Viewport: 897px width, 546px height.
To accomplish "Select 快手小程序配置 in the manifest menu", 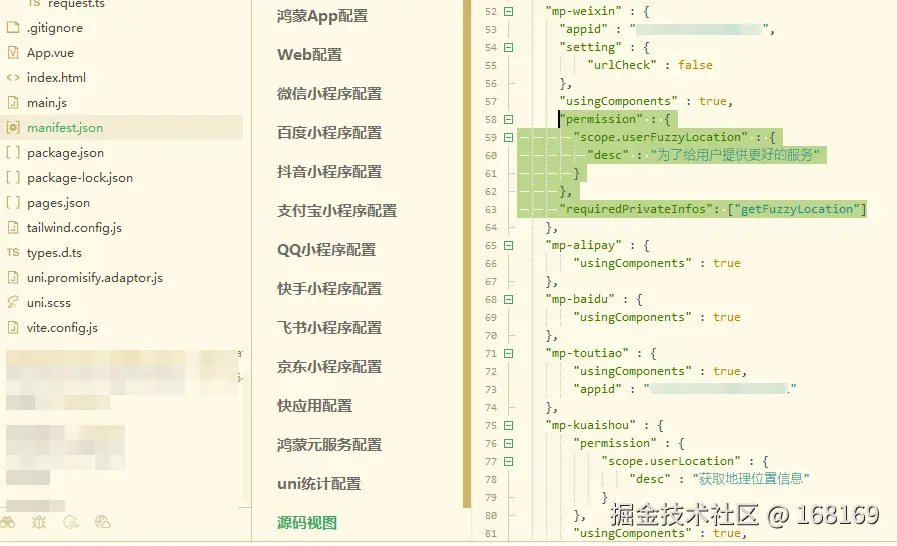I will (329, 288).
